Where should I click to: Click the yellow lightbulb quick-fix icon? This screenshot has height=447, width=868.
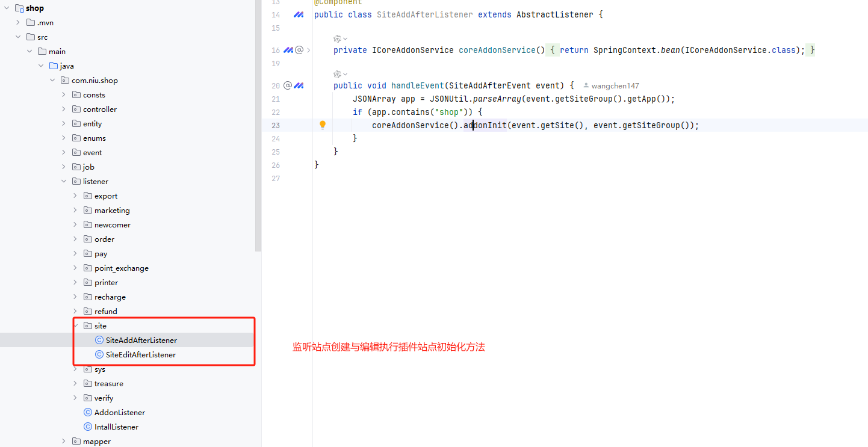point(322,125)
